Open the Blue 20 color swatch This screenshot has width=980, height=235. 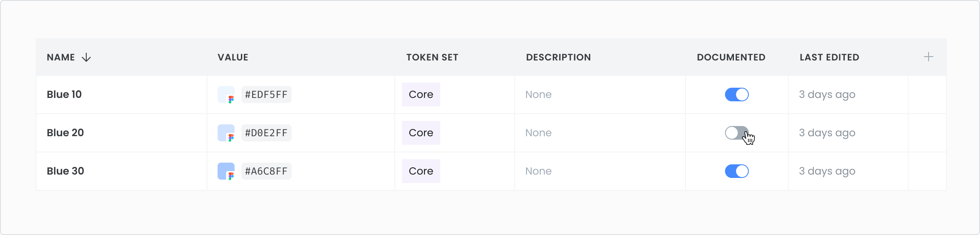[226, 132]
